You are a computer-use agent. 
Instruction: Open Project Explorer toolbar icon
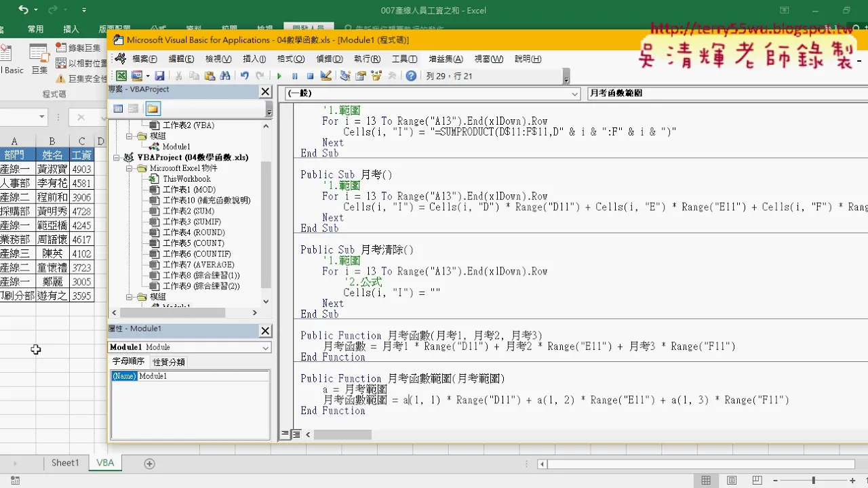(345, 76)
